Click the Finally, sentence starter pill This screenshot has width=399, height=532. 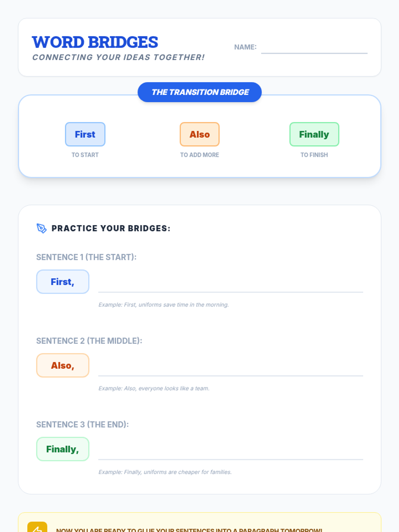[x=63, y=449]
